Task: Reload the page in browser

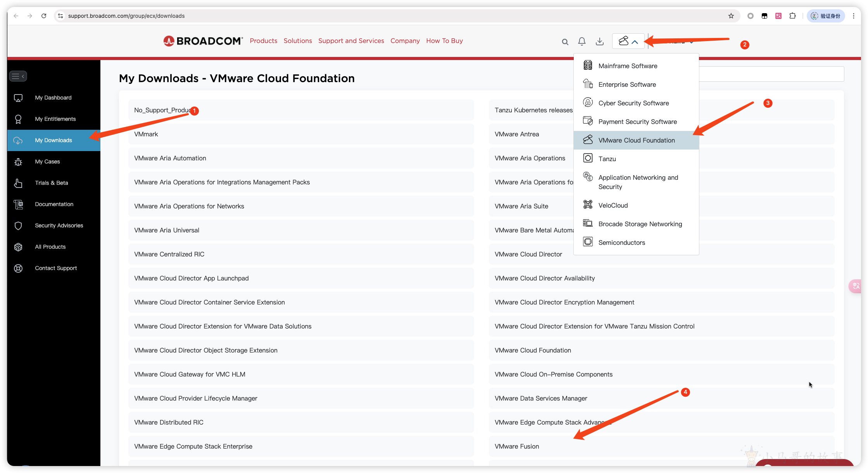Action: 44,16
